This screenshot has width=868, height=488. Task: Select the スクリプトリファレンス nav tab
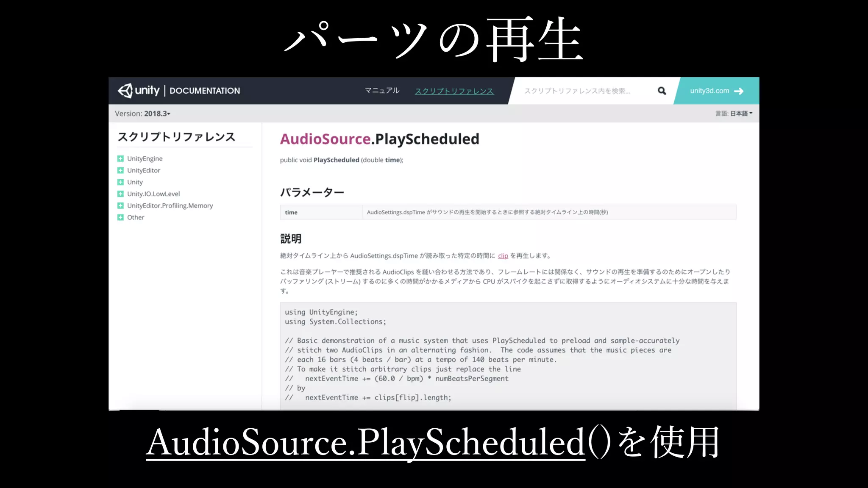point(454,91)
